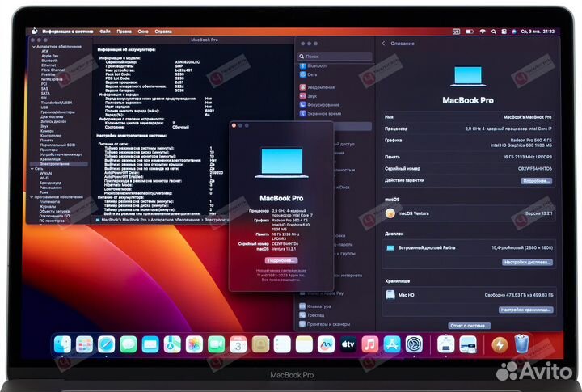Open System Information icon in the Dock
Viewport: 582px width, 392px height.
(445, 344)
